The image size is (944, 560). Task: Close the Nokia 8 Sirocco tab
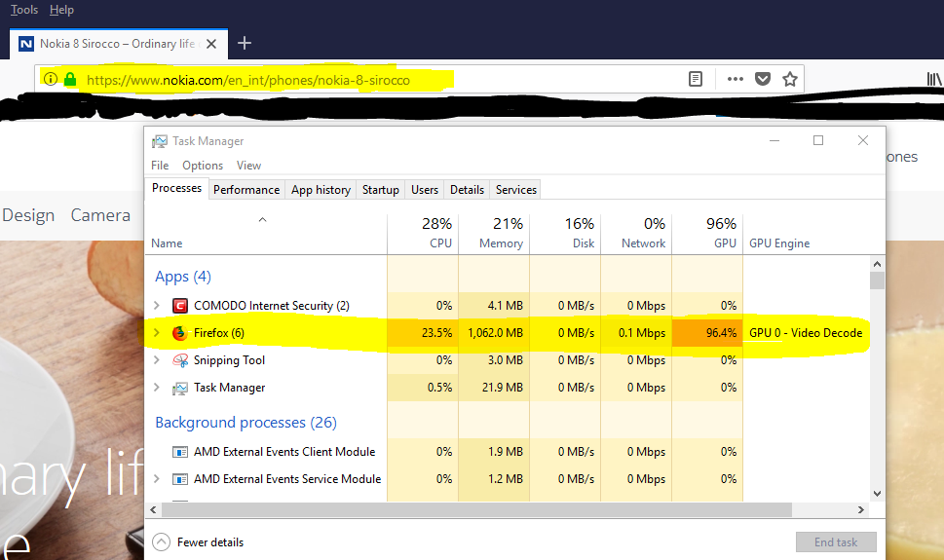(211, 44)
